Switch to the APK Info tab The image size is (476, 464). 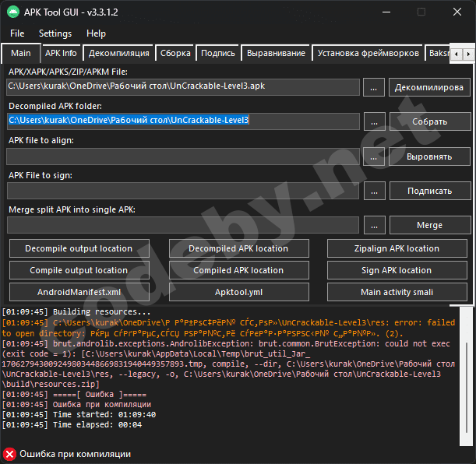click(x=61, y=53)
